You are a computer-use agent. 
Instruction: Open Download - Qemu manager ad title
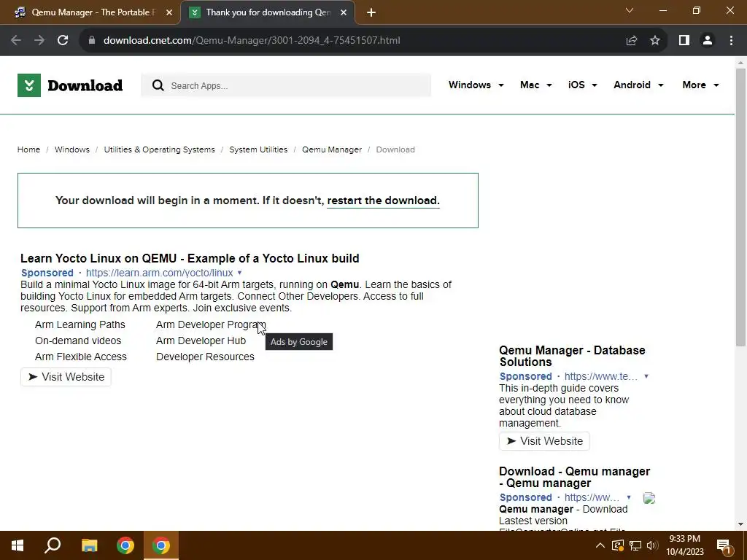click(x=575, y=477)
